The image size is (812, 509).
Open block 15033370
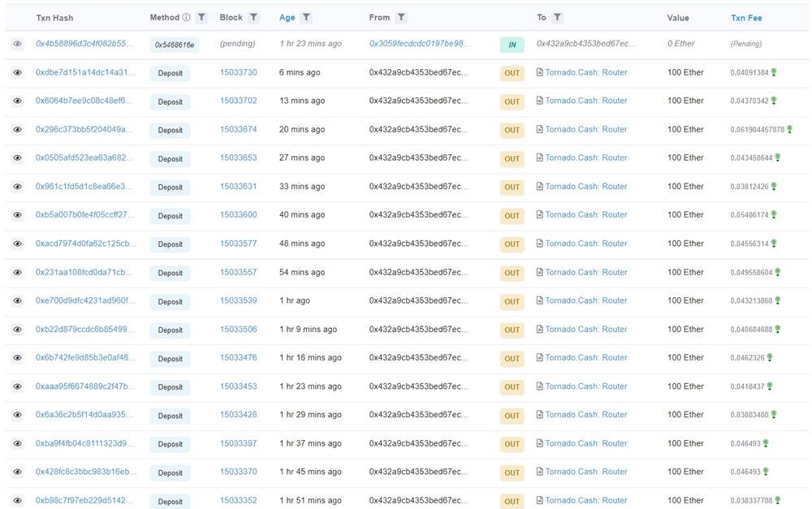(x=238, y=472)
